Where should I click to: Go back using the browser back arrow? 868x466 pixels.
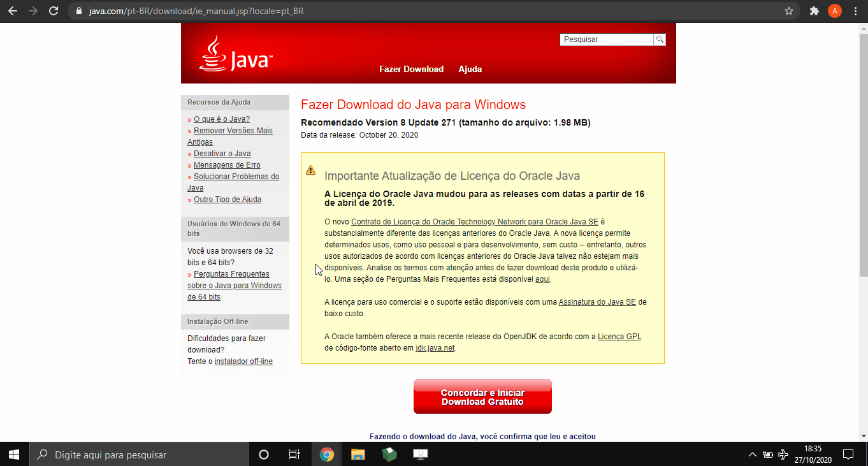[x=13, y=10]
